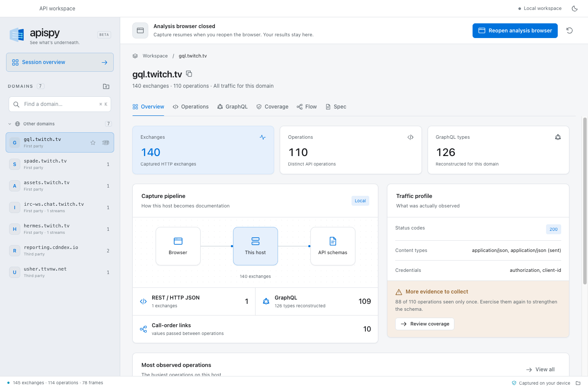Collapse the Other domains group
This screenshot has height=389, width=588.
click(10, 124)
